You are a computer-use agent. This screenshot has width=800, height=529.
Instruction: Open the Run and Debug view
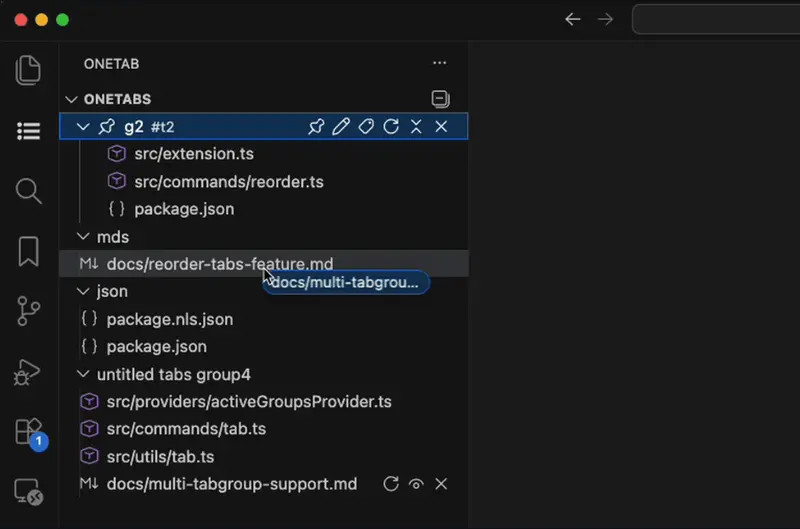[x=27, y=372]
